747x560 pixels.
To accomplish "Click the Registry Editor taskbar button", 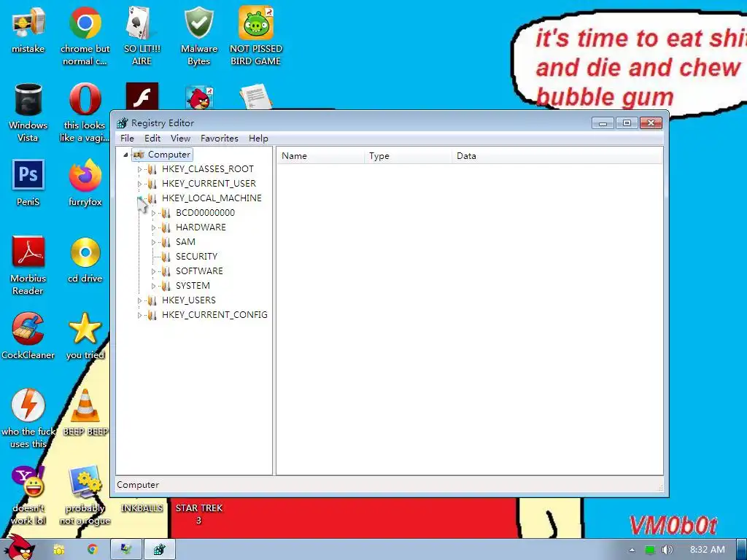I will [x=160, y=550].
